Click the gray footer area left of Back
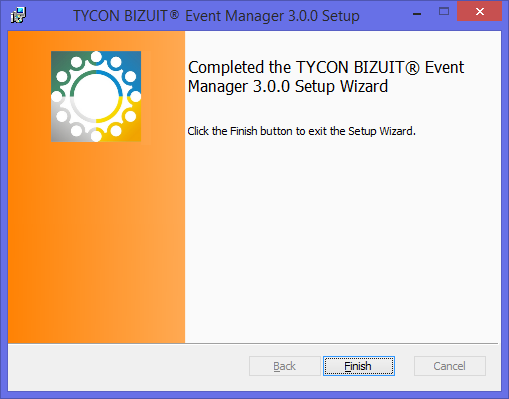 pos(128,367)
